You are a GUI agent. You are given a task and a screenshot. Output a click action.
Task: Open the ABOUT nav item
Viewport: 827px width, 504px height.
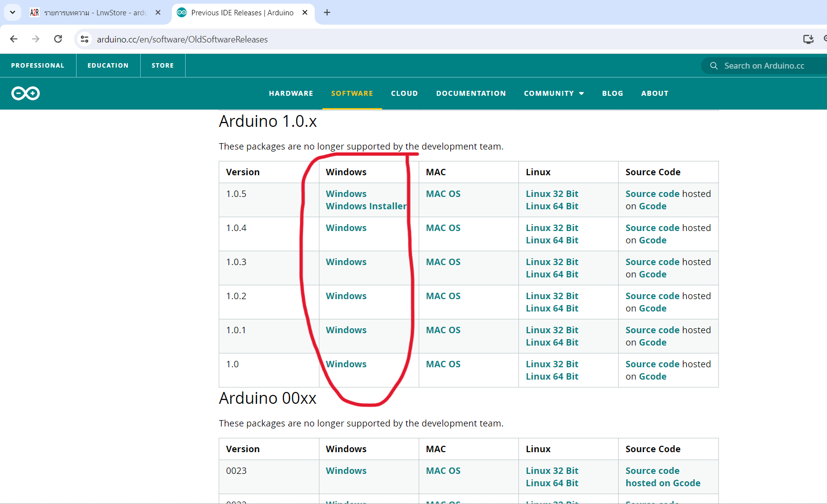[x=655, y=93]
